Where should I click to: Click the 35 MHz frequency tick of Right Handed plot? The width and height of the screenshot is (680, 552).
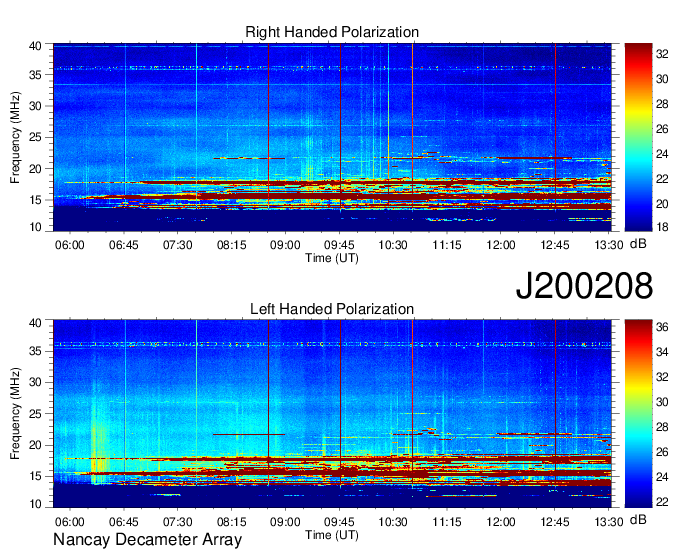(35, 75)
